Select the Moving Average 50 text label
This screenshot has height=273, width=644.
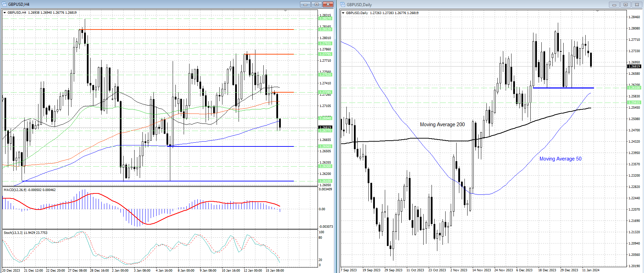(x=560, y=159)
